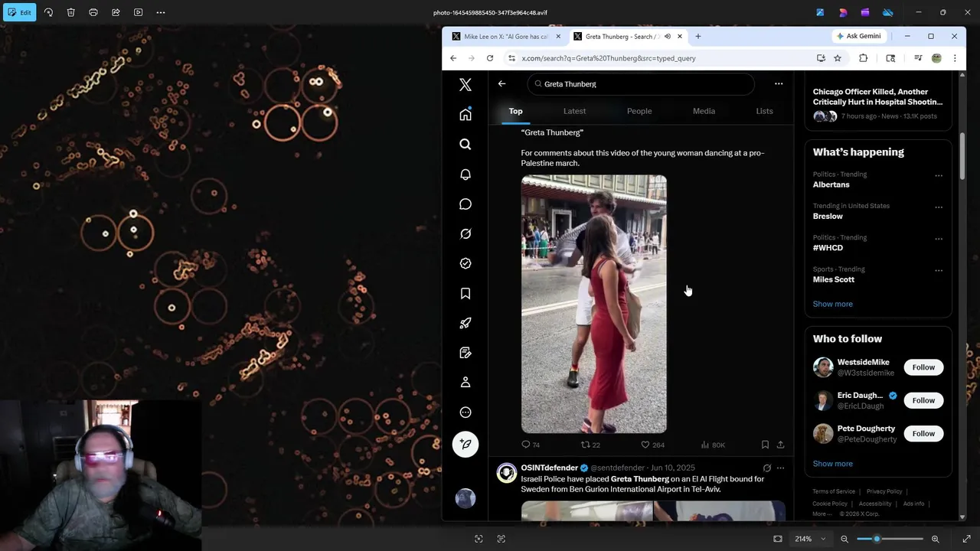Click the Chrome address bar URL
The width and height of the screenshot is (980, 551).
tap(609, 58)
